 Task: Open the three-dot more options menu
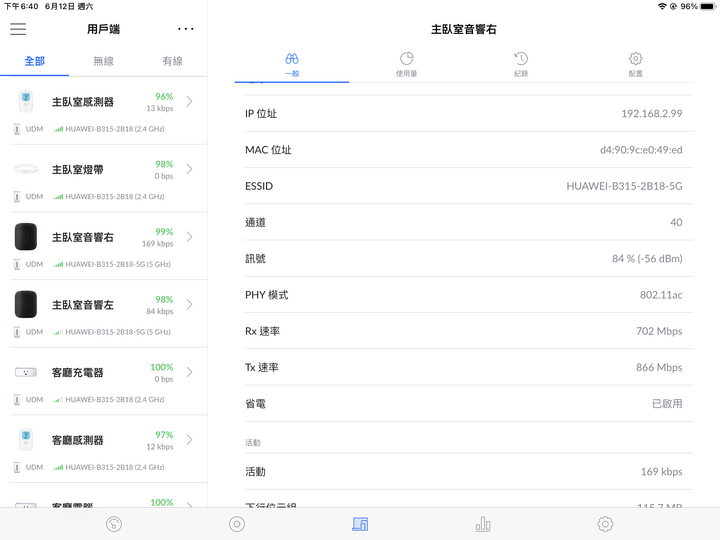(x=186, y=29)
